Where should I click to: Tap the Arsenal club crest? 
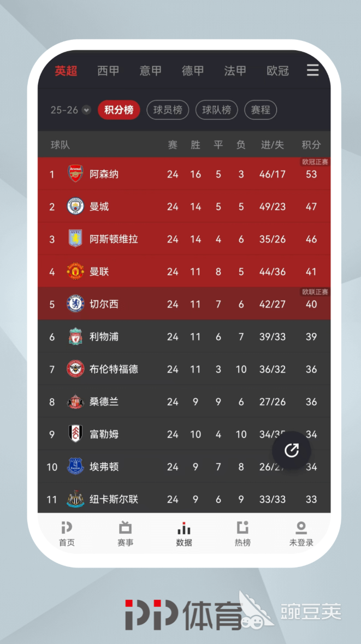point(75,174)
